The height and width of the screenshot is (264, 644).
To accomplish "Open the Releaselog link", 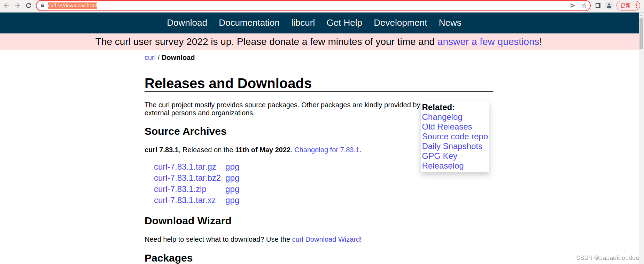I will click(443, 166).
